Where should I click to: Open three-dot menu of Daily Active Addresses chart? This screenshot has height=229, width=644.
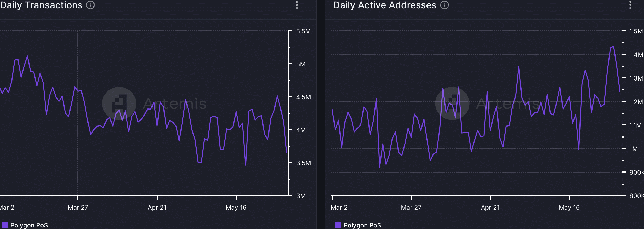click(x=630, y=5)
